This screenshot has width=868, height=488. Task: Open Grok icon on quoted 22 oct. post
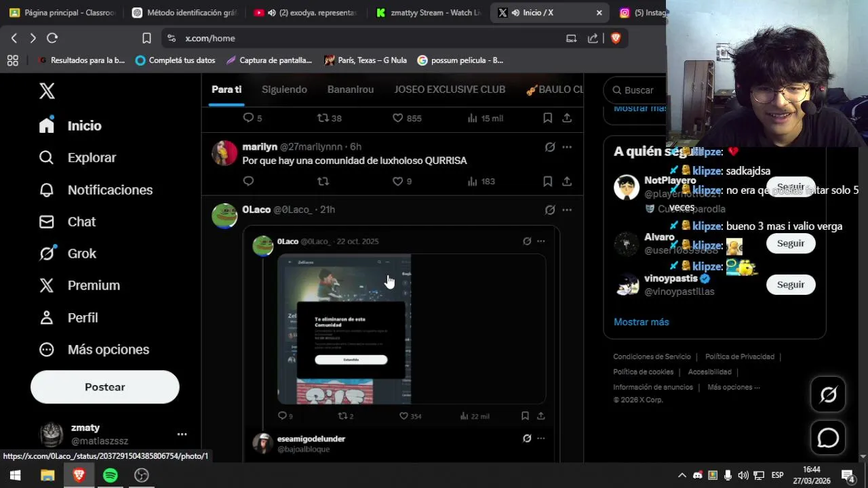(x=527, y=241)
